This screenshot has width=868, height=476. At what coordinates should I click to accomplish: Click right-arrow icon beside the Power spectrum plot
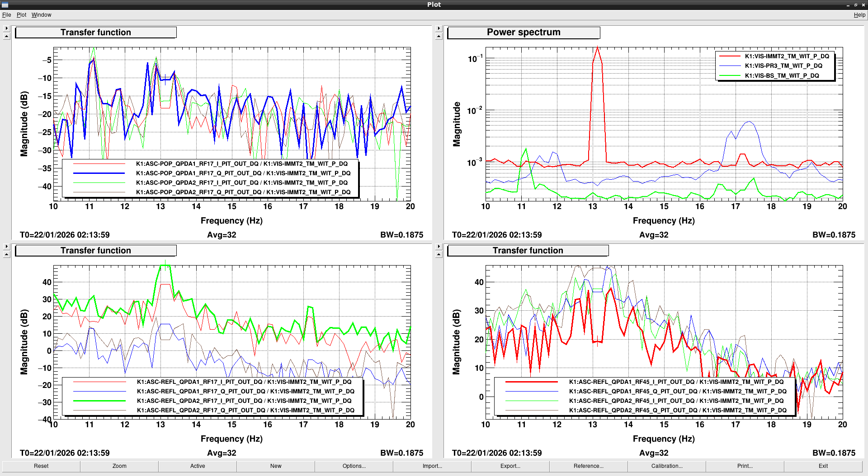(439, 28)
